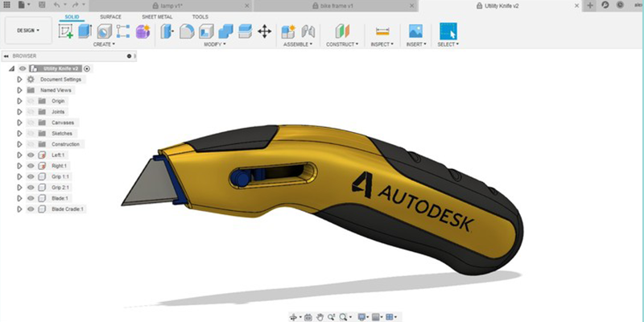Open the job status clock icon
Image resolution: width=644 pixels, height=322 pixels.
[x=620, y=5]
